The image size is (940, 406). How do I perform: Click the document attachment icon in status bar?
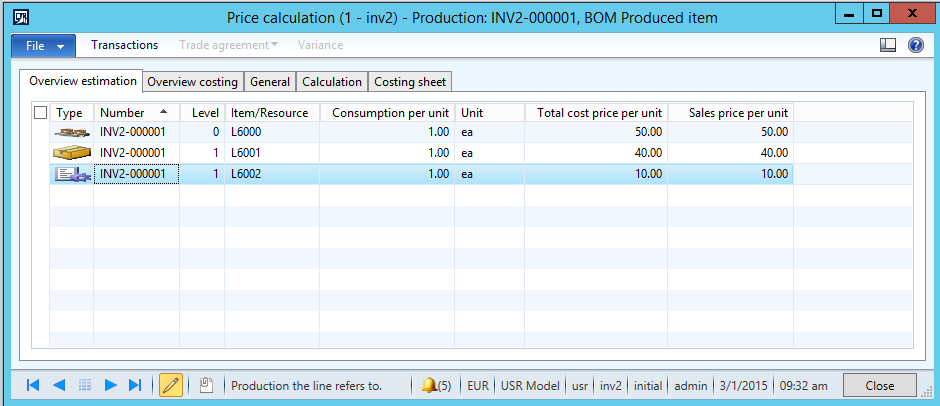click(x=205, y=385)
